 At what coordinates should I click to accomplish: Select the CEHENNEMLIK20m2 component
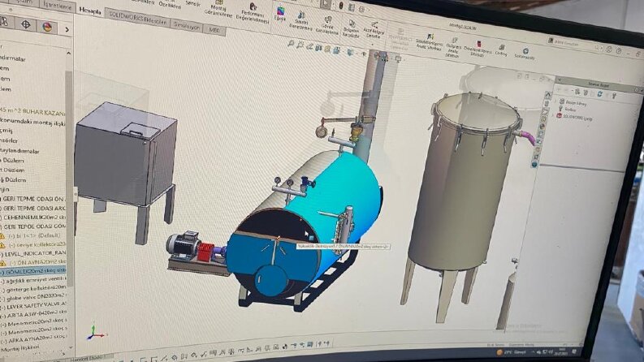pyautogui.click(x=32, y=217)
